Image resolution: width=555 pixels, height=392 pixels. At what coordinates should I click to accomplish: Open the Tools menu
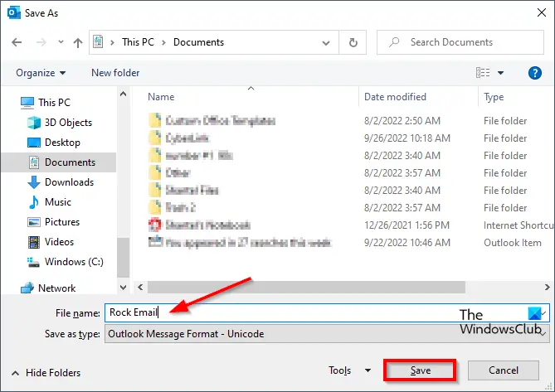[349, 370]
